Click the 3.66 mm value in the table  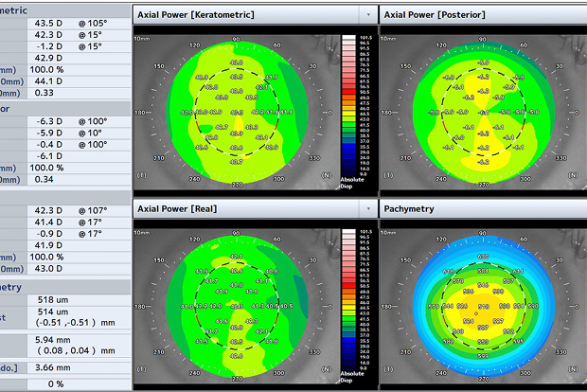(66, 367)
